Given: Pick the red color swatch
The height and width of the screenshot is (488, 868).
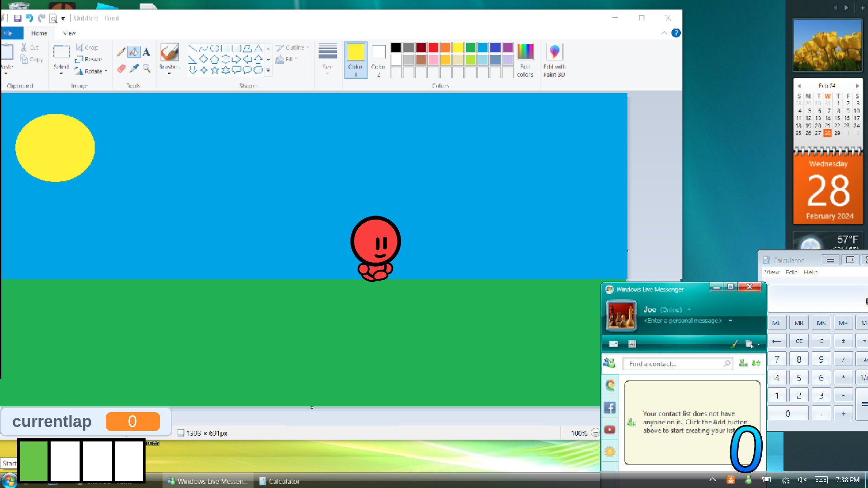Looking at the screenshot, I should coord(433,47).
